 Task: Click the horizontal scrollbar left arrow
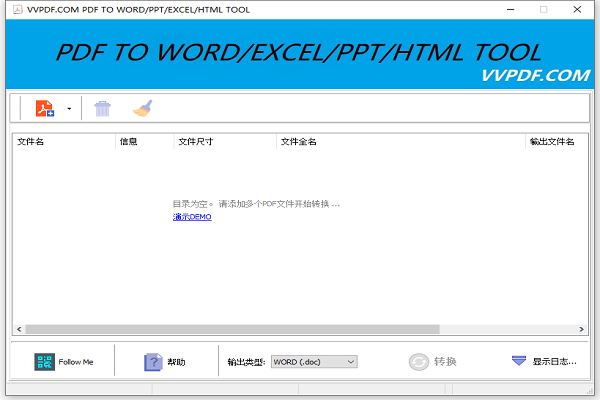[19, 329]
